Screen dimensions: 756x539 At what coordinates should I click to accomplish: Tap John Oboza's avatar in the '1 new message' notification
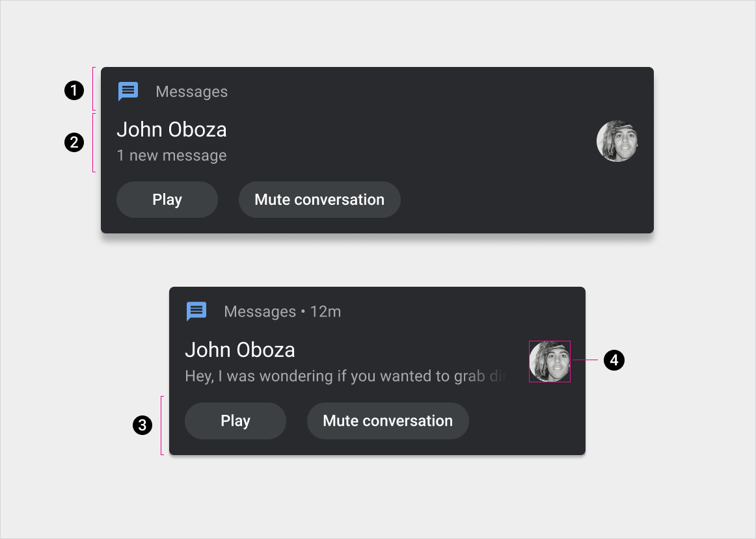pos(617,141)
